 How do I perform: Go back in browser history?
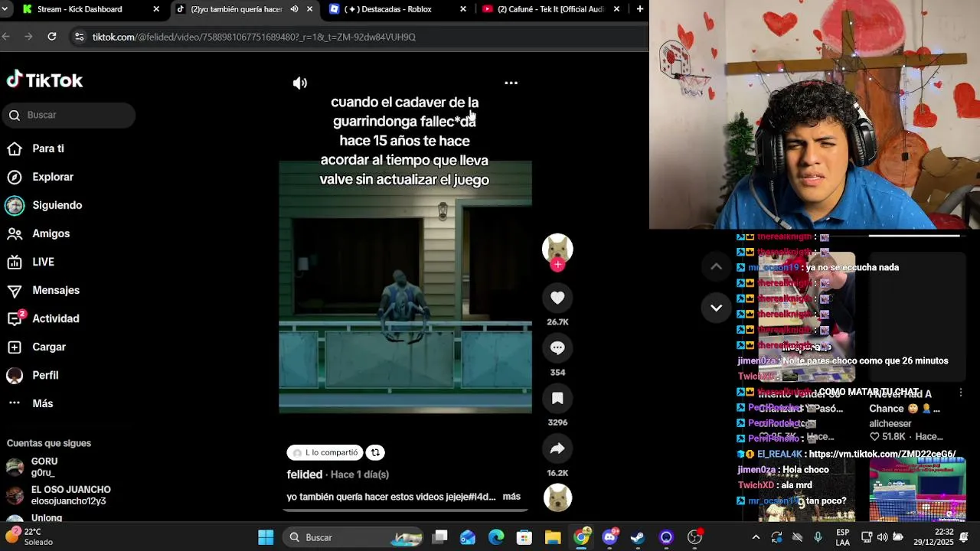tap(6, 37)
